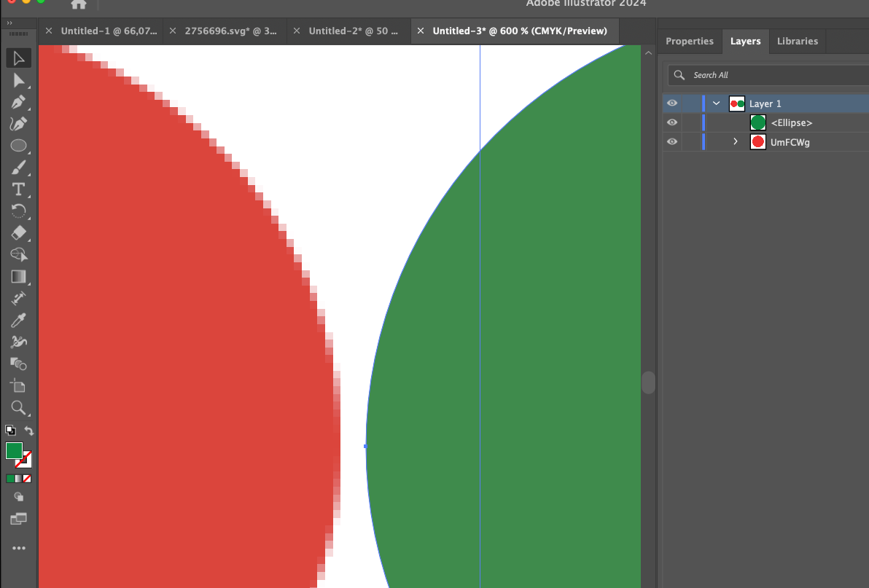Screen dimensions: 869x588
Task: Select the Gradient tool
Action: pyautogui.click(x=18, y=276)
